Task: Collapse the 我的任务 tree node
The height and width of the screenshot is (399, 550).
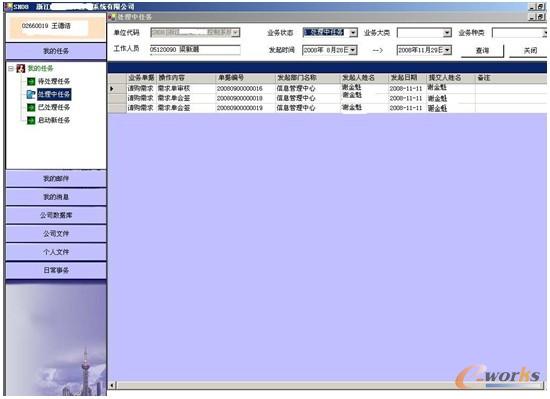Action: tap(11, 68)
